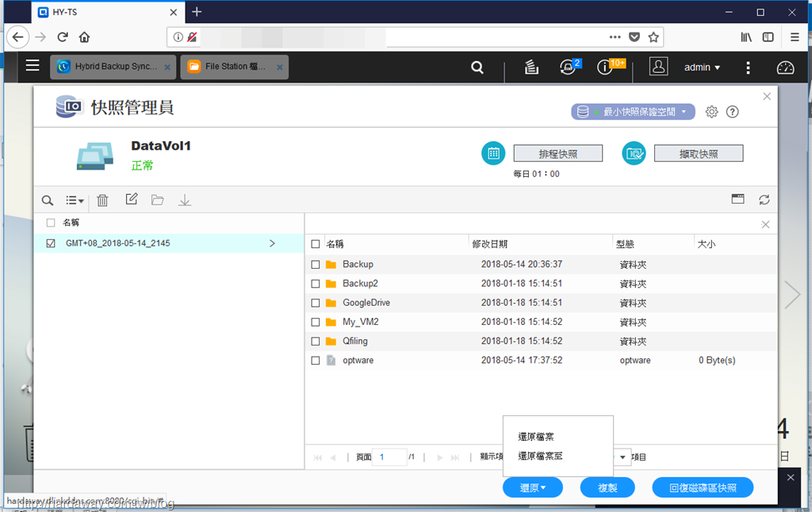Screen dimensions: 812x512
Task: Close the Hybrid Backup Sync tab
Action: point(167,67)
